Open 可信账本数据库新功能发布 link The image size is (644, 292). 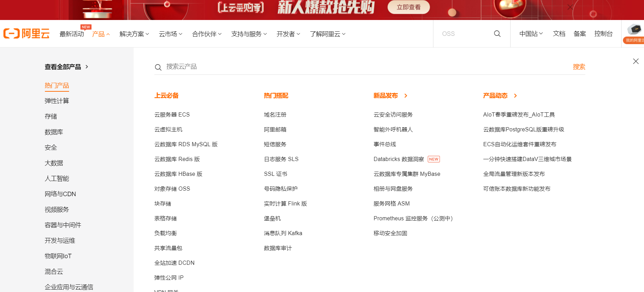coord(517,189)
